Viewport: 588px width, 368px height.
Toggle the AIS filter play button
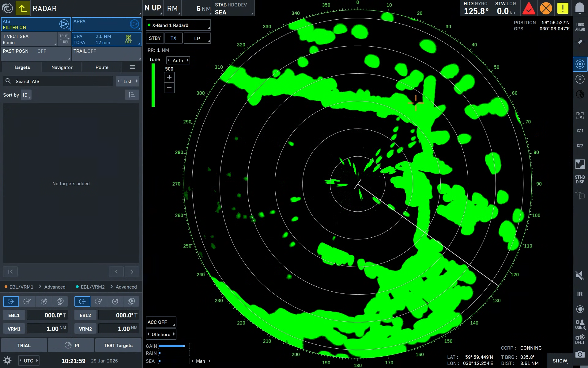[x=64, y=24]
